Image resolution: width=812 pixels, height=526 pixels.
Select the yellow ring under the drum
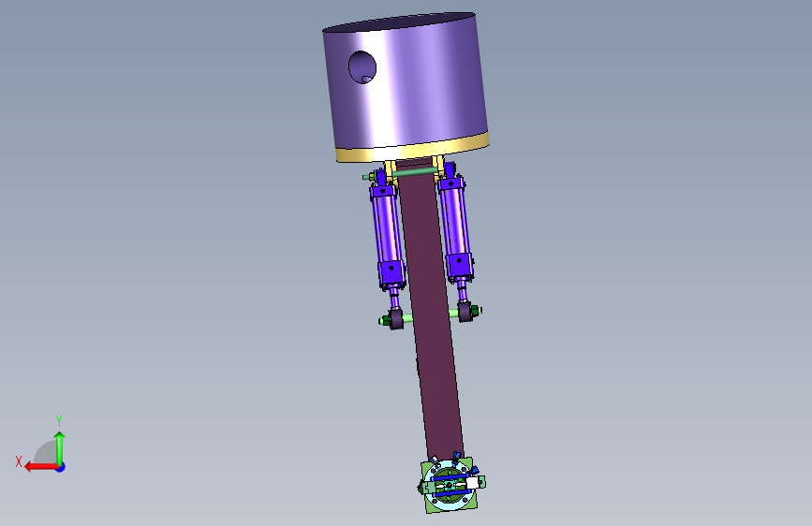click(413, 150)
